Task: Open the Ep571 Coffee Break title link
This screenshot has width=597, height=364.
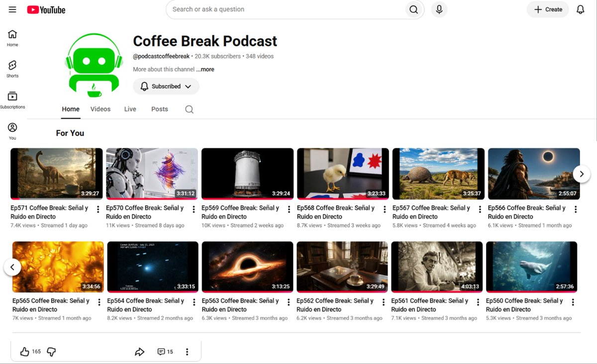Action: click(x=49, y=212)
